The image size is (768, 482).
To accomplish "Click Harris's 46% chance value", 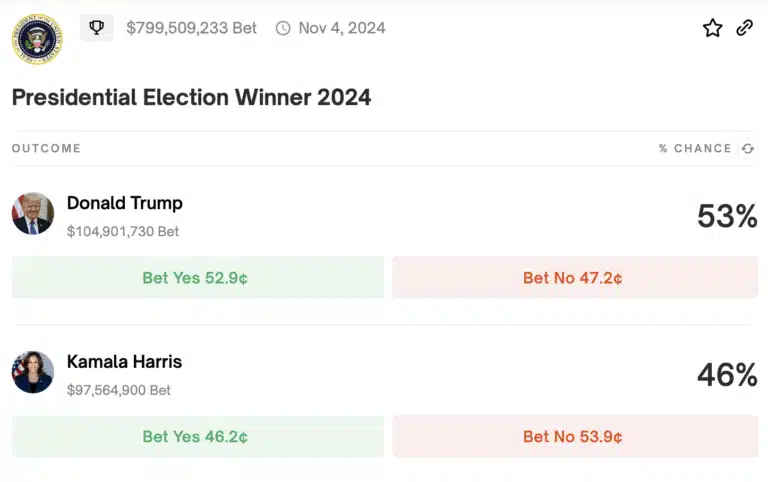I will coord(727,375).
